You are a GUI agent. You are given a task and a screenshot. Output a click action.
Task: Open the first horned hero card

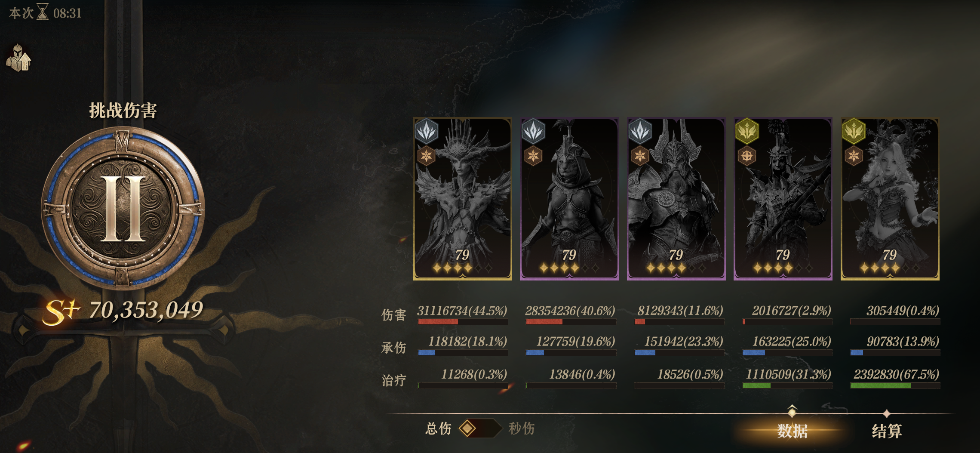(463, 199)
